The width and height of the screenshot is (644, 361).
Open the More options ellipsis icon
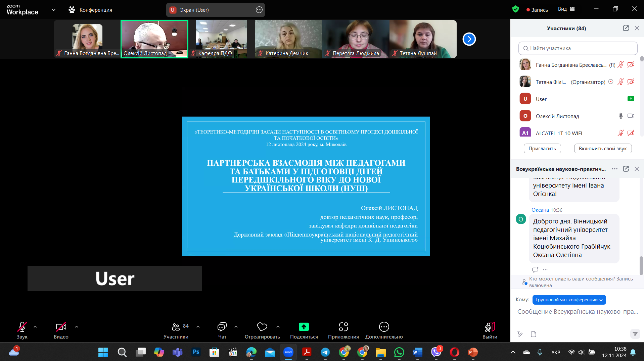[x=384, y=327]
